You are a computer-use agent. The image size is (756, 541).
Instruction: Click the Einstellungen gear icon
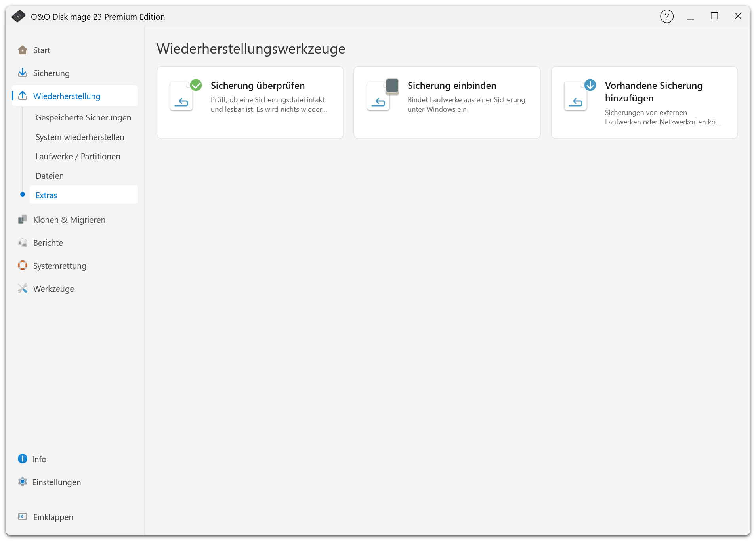23,482
